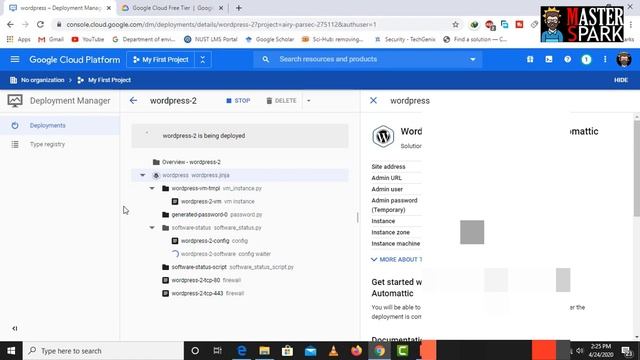Viewport: 640px width, 360px height.
Task: Select wordpress-2-tcp-80 firewall row
Action: tap(240, 280)
